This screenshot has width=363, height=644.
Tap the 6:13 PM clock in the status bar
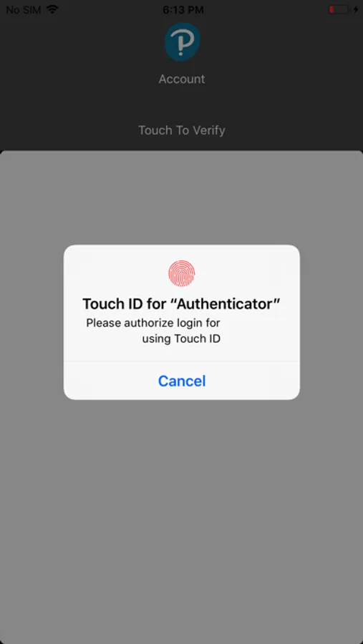tap(182, 9)
